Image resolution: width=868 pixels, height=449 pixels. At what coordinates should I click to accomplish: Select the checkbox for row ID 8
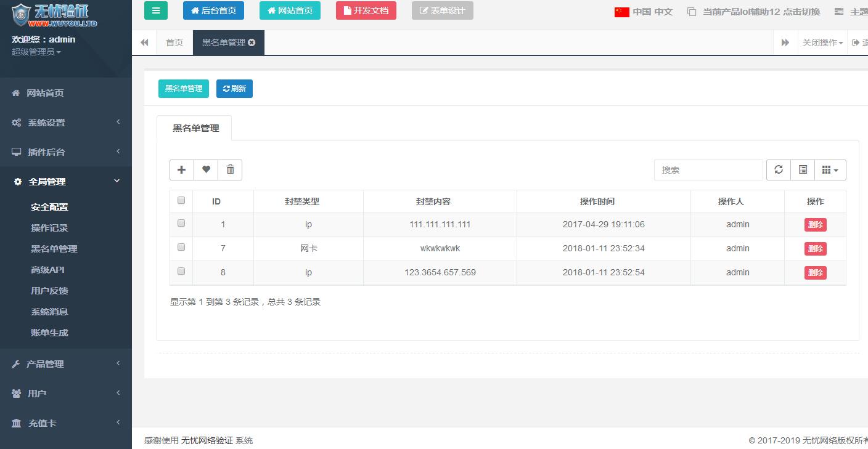(x=181, y=271)
